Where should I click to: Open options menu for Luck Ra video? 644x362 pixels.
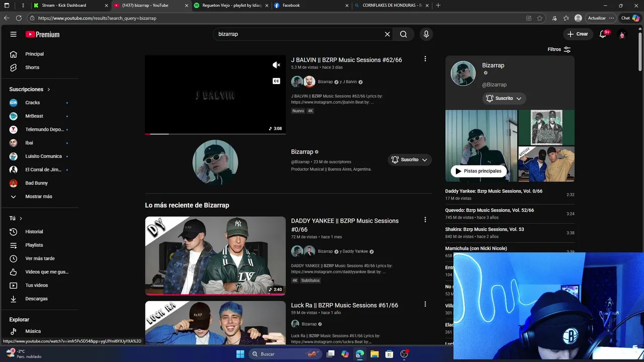[x=425, y=304]
